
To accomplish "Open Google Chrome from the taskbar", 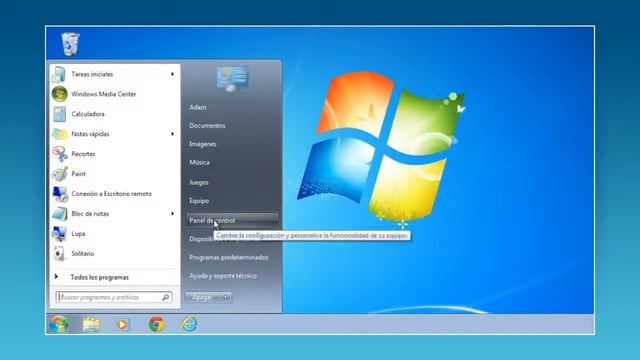I will (x=156, y=324).
